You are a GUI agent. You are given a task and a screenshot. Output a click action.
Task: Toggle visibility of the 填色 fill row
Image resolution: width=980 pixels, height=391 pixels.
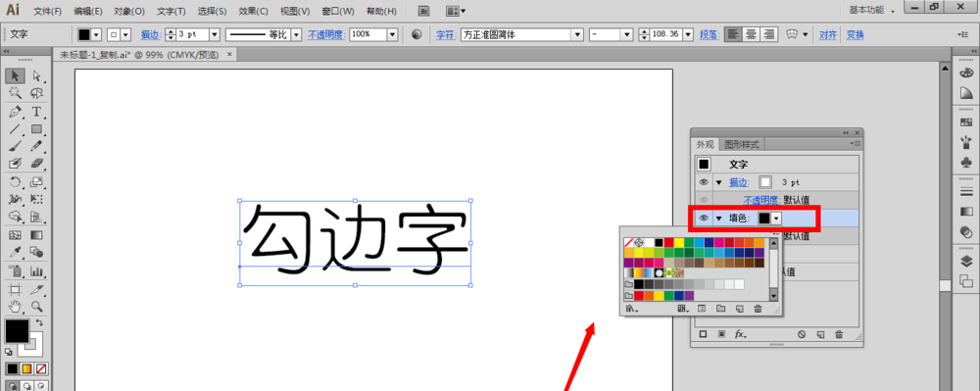pyautogui.click(x=704, y=218)
